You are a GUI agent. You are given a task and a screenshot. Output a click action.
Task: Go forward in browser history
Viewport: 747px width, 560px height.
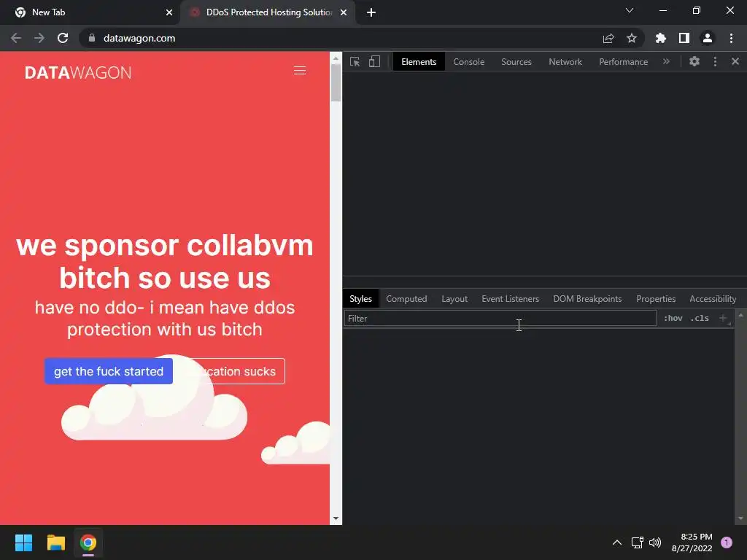pos(39,38)
